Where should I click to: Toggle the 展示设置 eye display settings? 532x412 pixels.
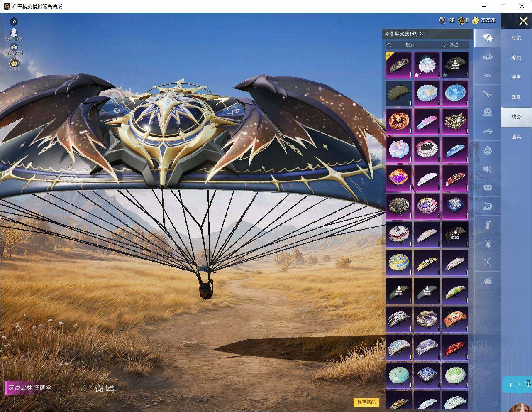tap(14, 48)
